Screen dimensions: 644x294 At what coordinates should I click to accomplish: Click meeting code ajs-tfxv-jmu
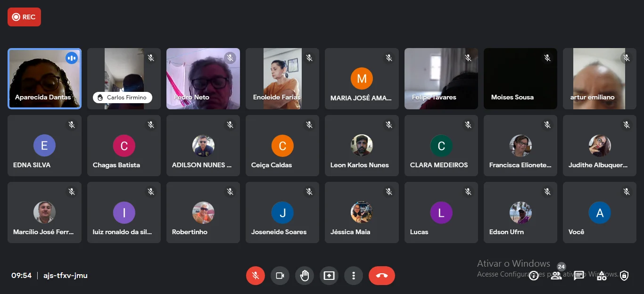pyautogui.click(x=66, y=276)
